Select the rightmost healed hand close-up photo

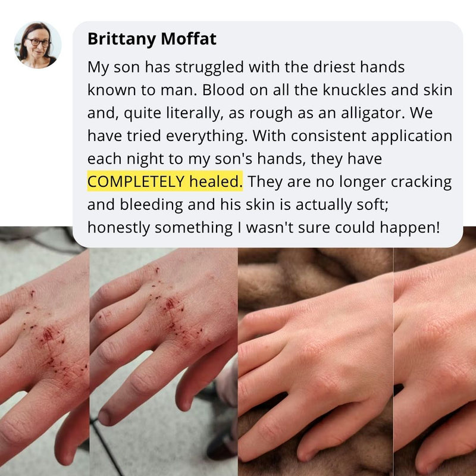click(x=435, y=361)
